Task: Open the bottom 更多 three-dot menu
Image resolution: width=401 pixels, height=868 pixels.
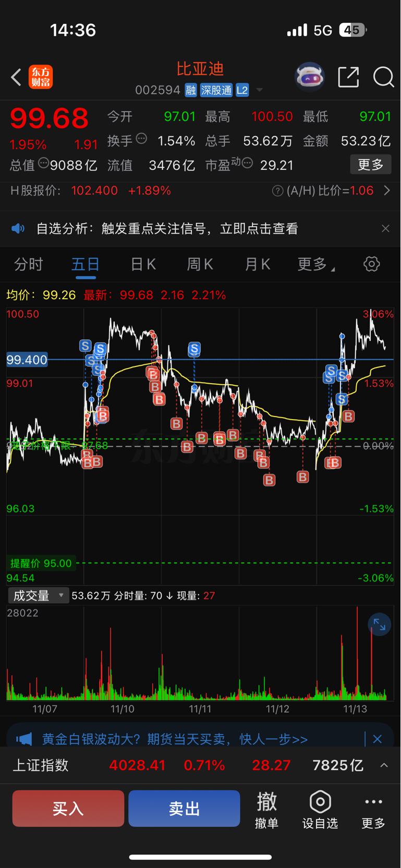Action: pyautogui.click(x=374, y=810)
